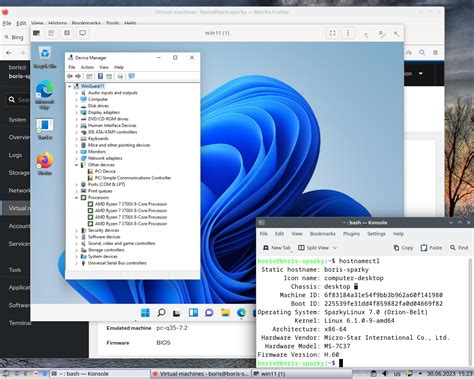This screenshot has height=379, width=474.
Task: Click Scan for hardware changes monitor icon in Device Manager
Action: (x=132, y=76)
